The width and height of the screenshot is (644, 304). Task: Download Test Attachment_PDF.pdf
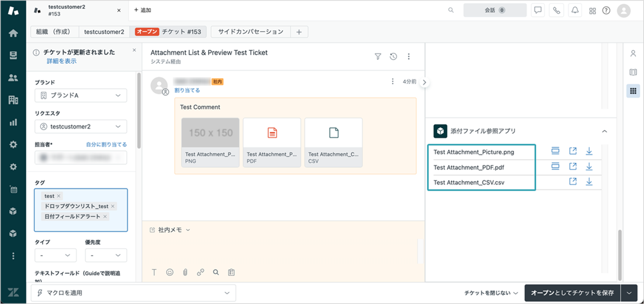[x=589, y=166]
